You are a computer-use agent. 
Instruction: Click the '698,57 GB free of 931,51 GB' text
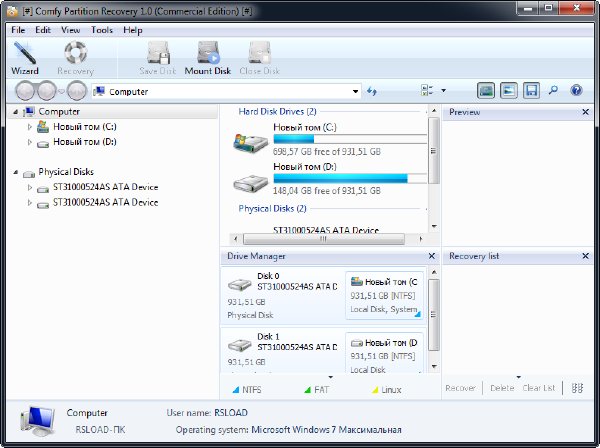click(x=327, y=152)
